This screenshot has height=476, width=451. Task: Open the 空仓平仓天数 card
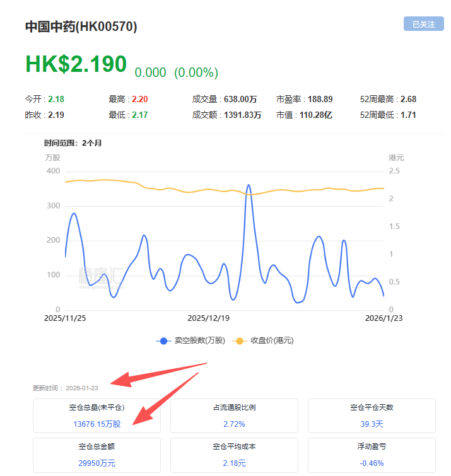(x=372, y=415)
